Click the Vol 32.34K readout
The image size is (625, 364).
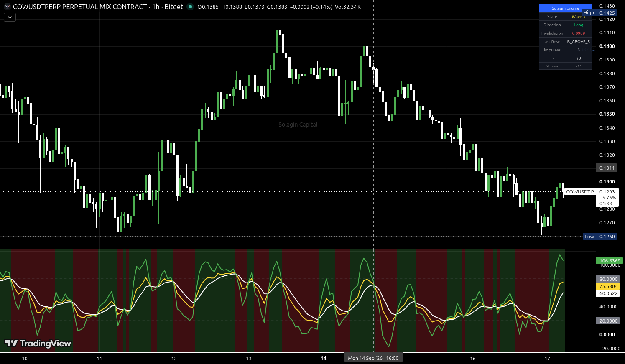[x=348, y=7]
